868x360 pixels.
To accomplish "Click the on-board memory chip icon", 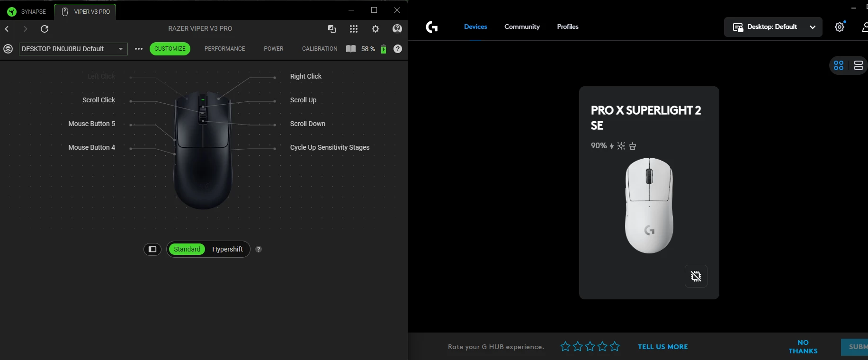I will (696, 276).
